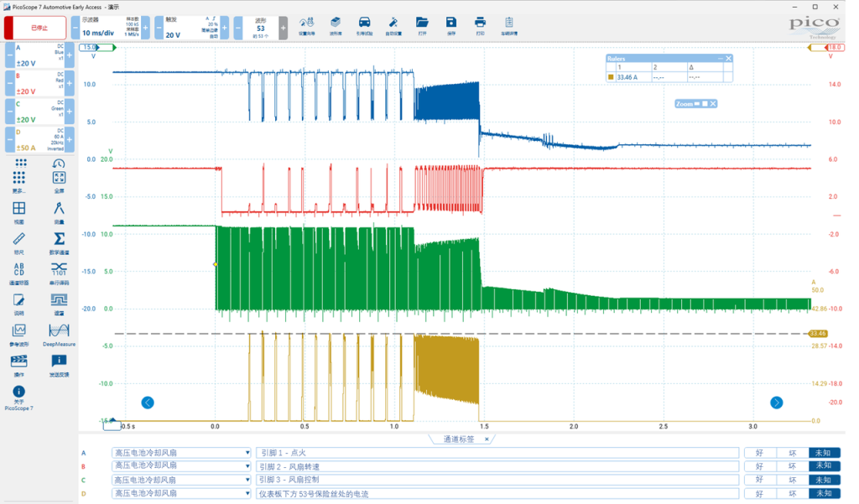
Task: Select the Rulers tool in sidebar
Action: pyautogui.click(x=18, y=242)
